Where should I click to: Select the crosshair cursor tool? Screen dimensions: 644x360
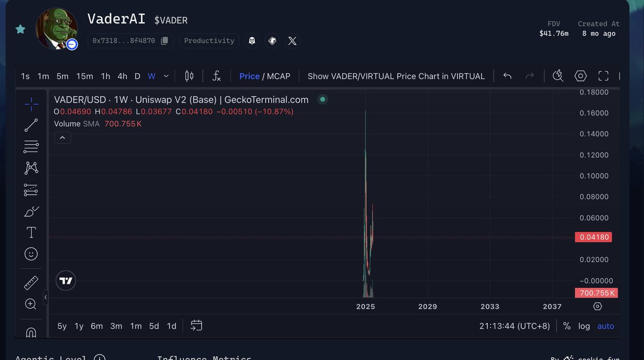pyautogui.click(x=31, y=104)
